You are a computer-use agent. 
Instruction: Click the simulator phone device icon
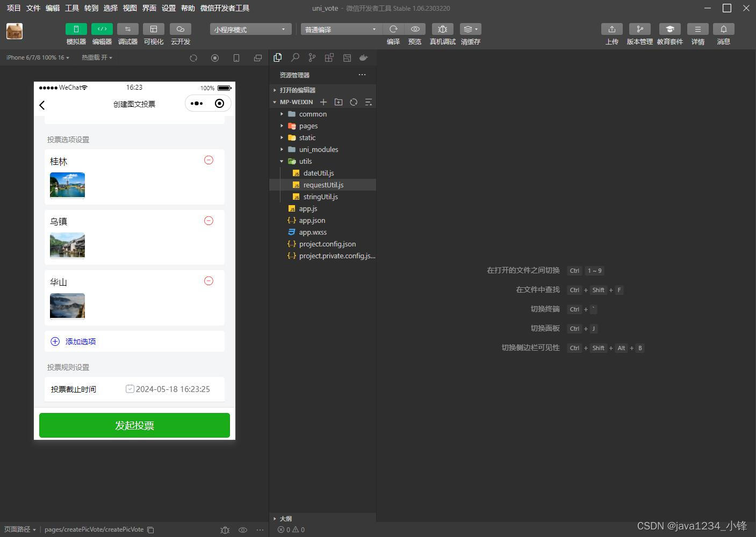(236, 58)
